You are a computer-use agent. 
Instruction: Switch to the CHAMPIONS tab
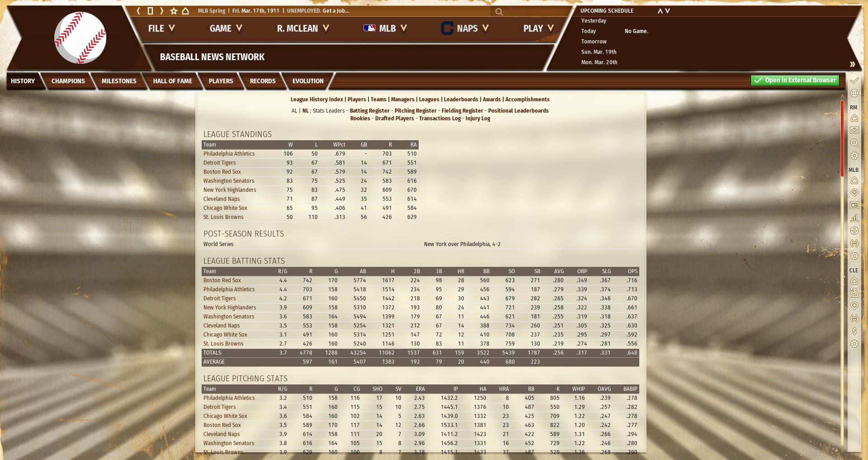[x=68, y=81]
